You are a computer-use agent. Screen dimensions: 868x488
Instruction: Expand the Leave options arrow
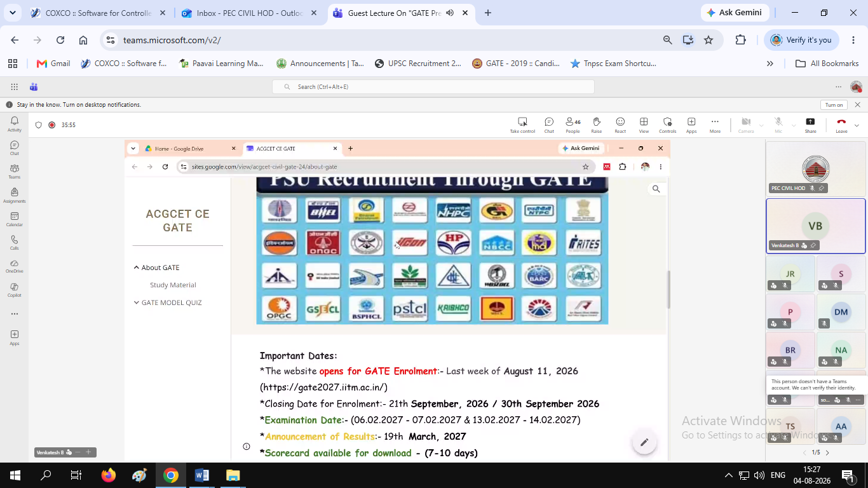point(857,125)
